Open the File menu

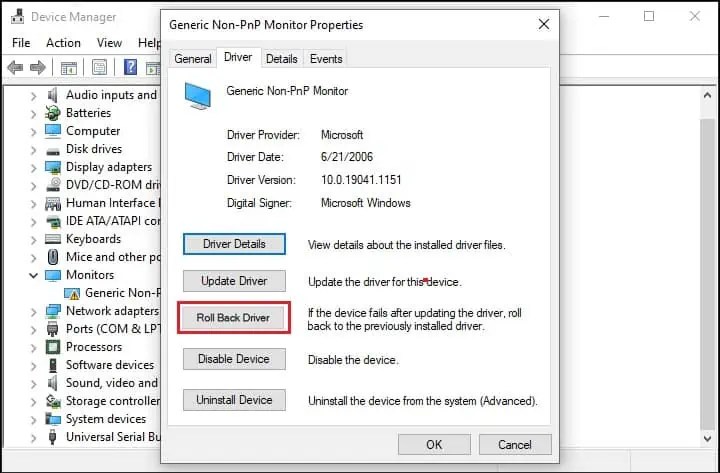tap(21, 43)
